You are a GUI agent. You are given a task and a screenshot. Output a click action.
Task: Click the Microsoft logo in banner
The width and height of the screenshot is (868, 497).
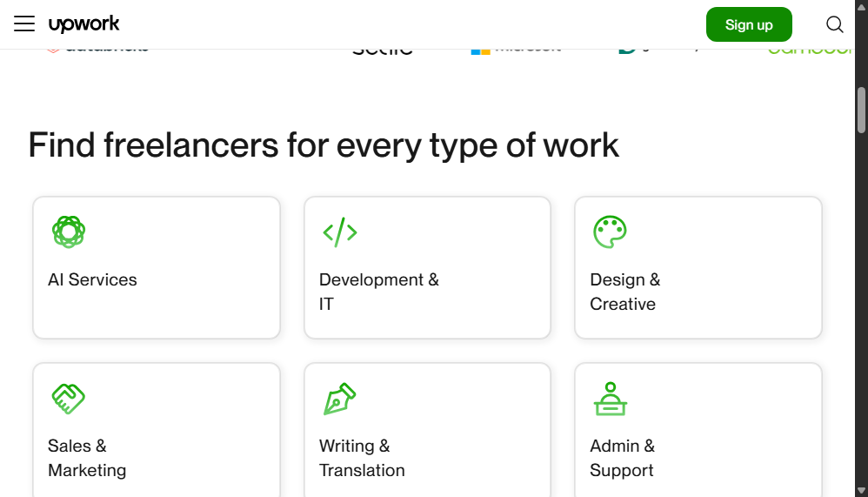[x=516, y=50]
